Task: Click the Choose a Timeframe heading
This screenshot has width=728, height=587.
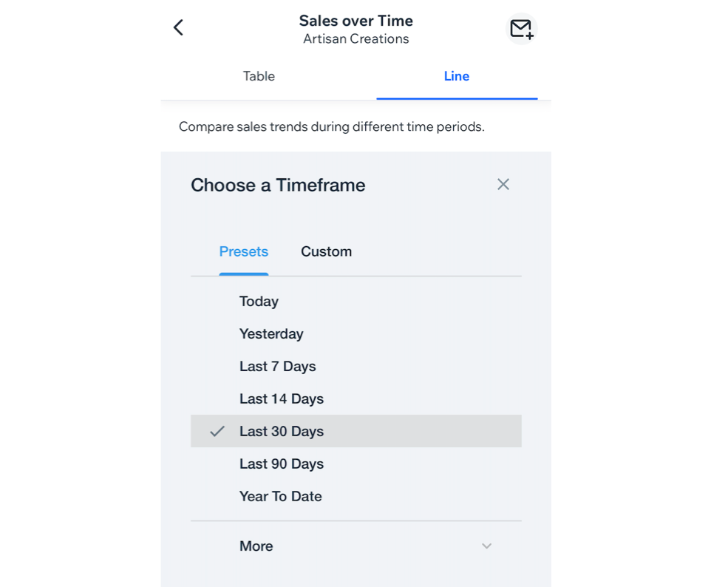Action: click(x=278, y=185)
